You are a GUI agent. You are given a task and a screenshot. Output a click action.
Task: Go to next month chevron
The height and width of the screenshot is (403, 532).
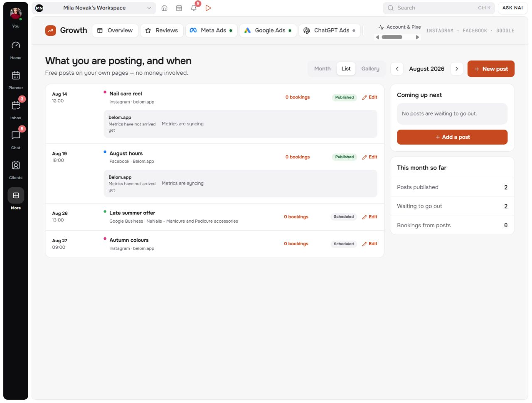(457, 69)
